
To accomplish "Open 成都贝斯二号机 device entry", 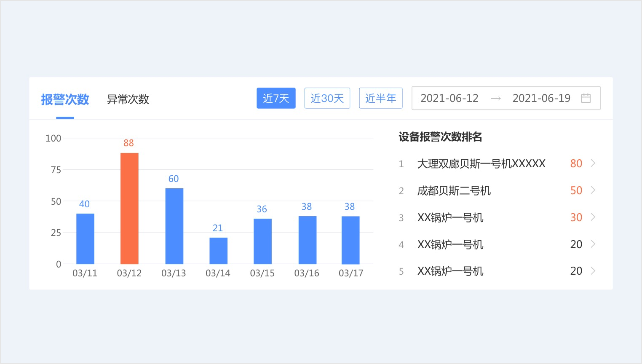I will tap(454, 190).
